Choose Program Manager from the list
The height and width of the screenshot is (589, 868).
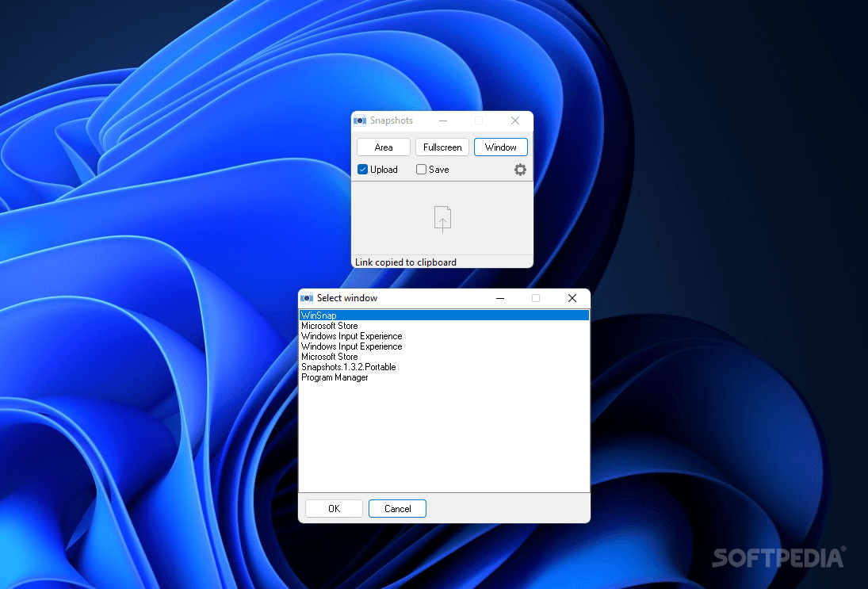444,377
